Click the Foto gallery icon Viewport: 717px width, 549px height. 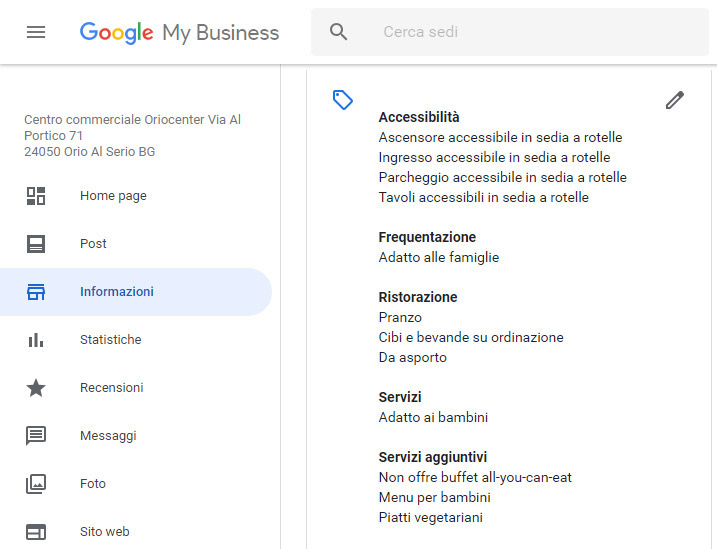pos(36,484)
